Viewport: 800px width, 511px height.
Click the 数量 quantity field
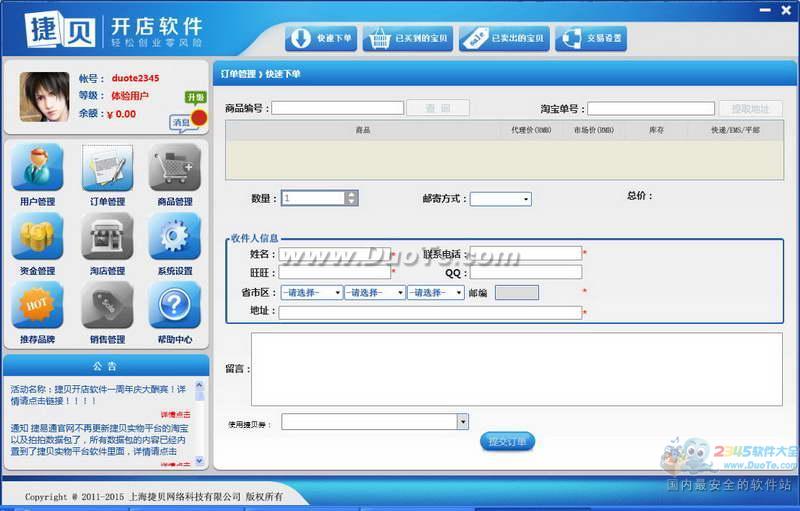pyautogui.click(x=313, y=198)
